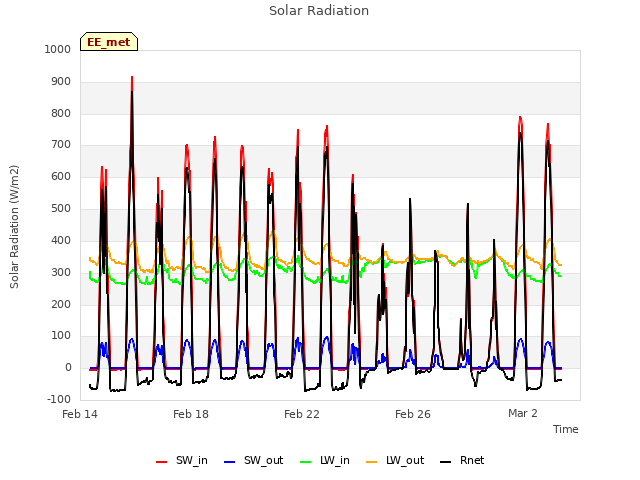Click the black Rnet legend color marker
The image size is (640, 480).
(446, 462)
